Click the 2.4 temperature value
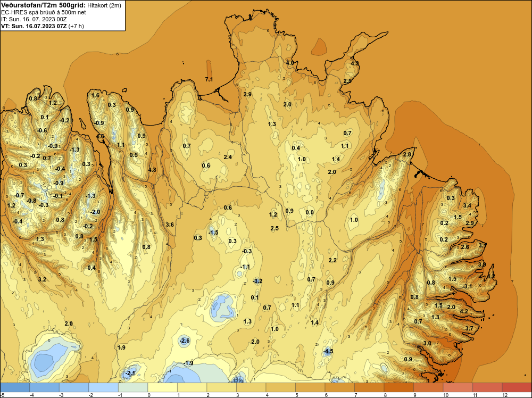 point(228,157)
